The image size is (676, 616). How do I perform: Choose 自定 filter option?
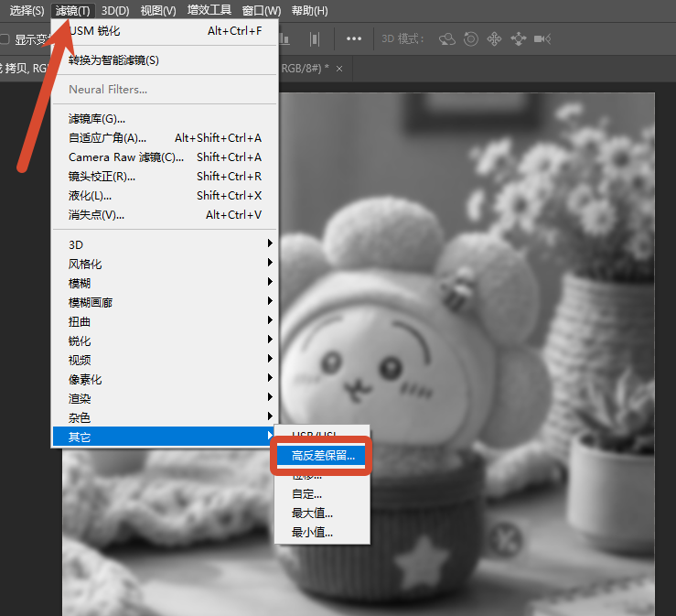tap(322, 494)
